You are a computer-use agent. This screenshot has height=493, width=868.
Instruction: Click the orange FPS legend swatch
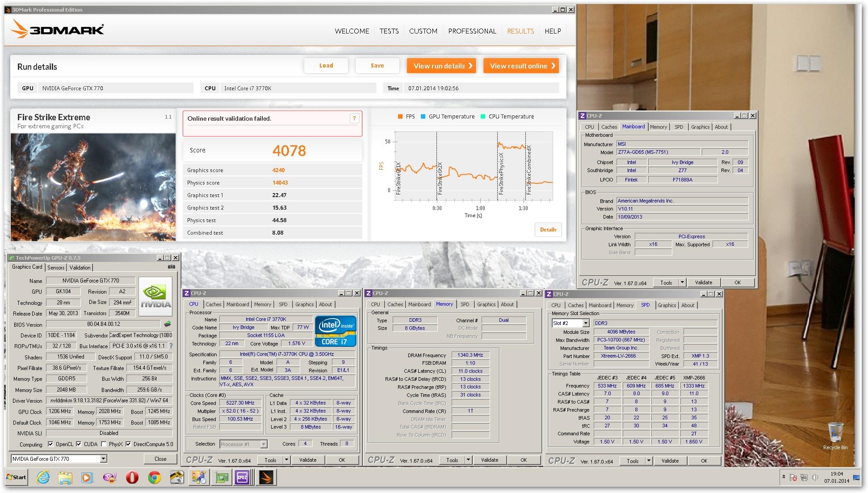400,116
